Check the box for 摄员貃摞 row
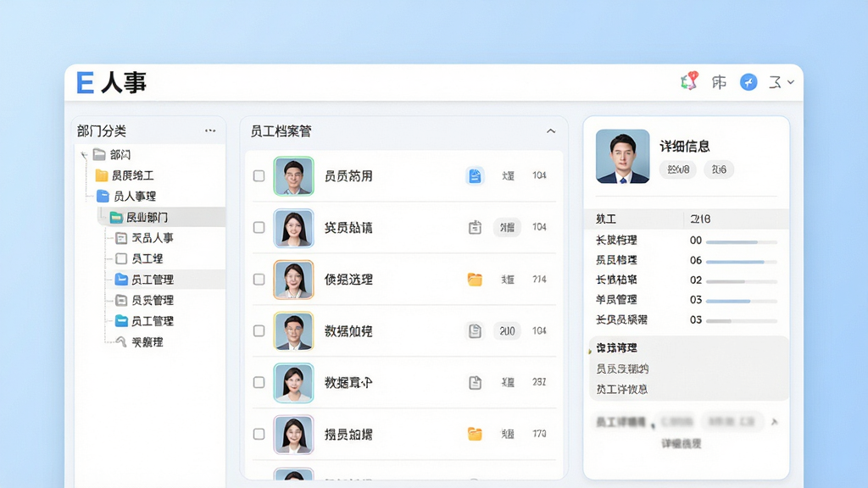868x488 pixels. point(259,435)
